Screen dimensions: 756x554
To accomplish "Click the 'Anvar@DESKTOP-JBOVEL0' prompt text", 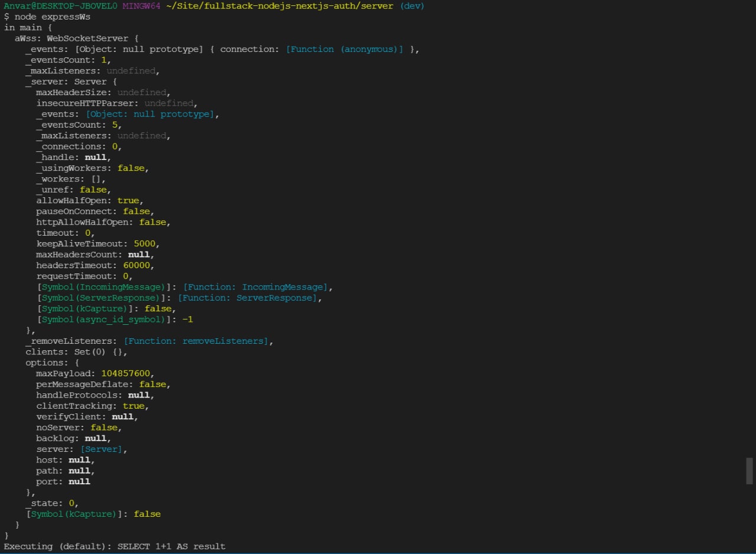I will [61, 6].
